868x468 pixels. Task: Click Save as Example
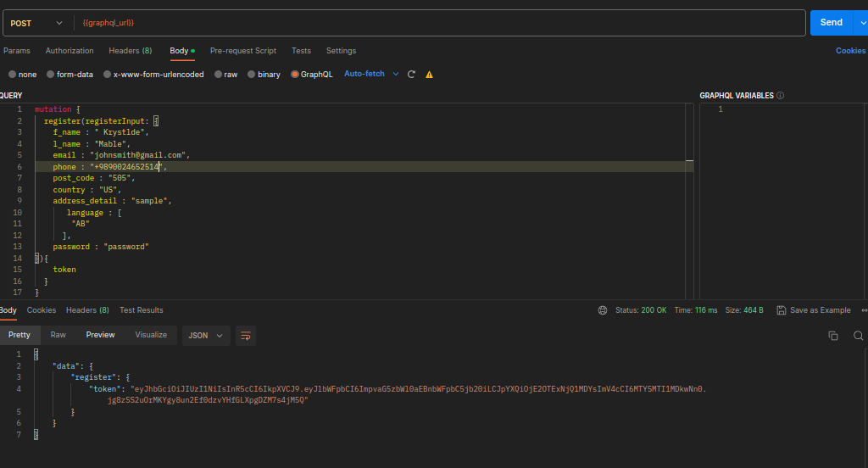[x=814, y=310]
